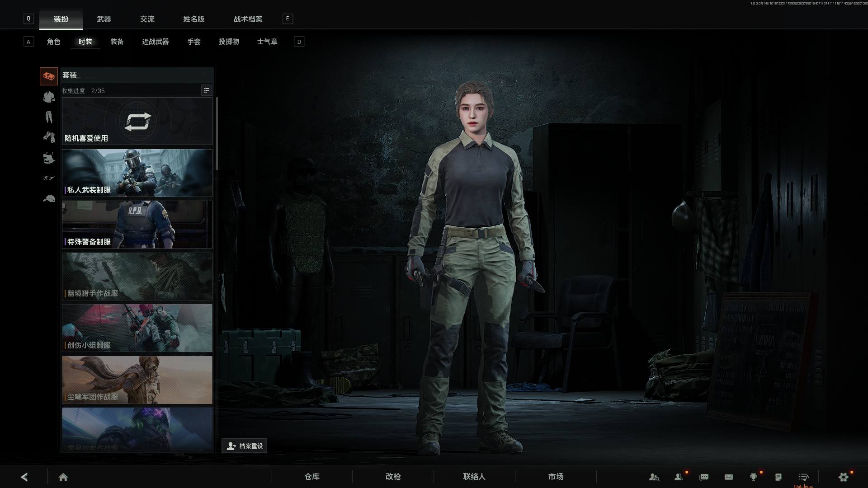868x488 pixels.
Task: Open the 投掷物 sub-tab
Action: (229, 42)
